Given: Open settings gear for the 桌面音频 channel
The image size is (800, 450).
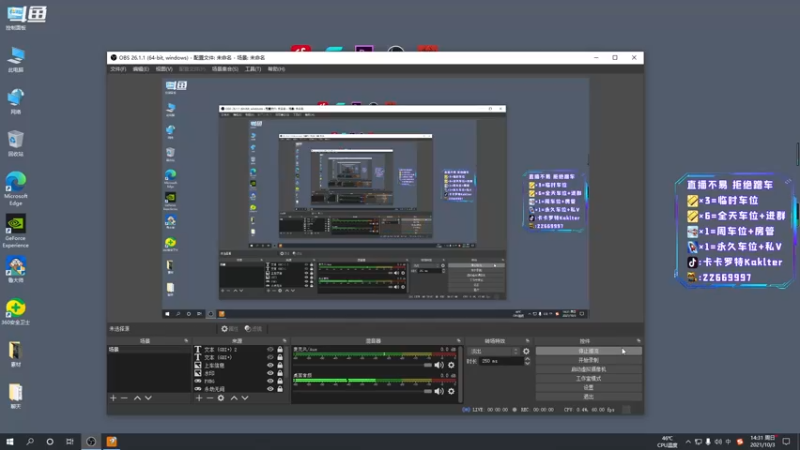Looking at the screenshot, I should coord(451,391).
